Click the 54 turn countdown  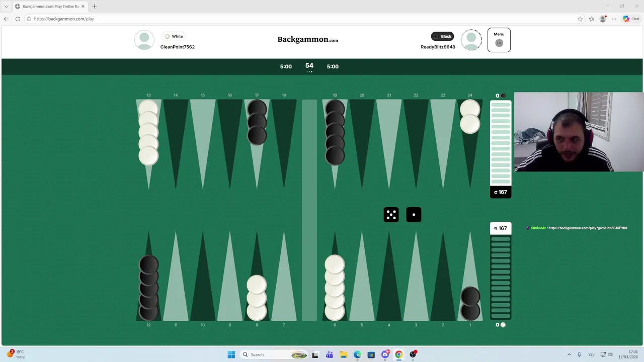click(x=309, y=66)
